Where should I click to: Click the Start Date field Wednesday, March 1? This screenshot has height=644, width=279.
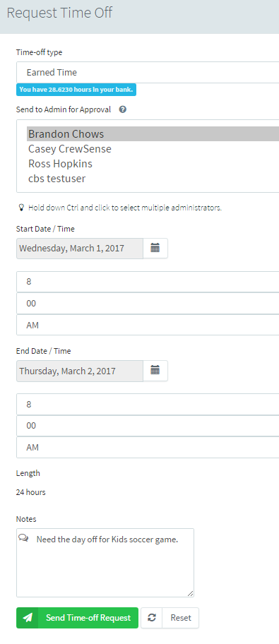[x=80, y=248]
